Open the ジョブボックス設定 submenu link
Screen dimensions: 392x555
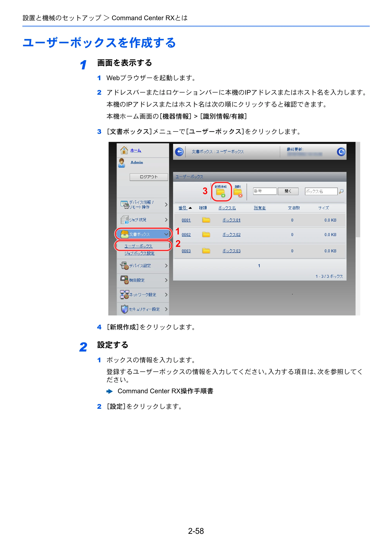coord(139,253)
